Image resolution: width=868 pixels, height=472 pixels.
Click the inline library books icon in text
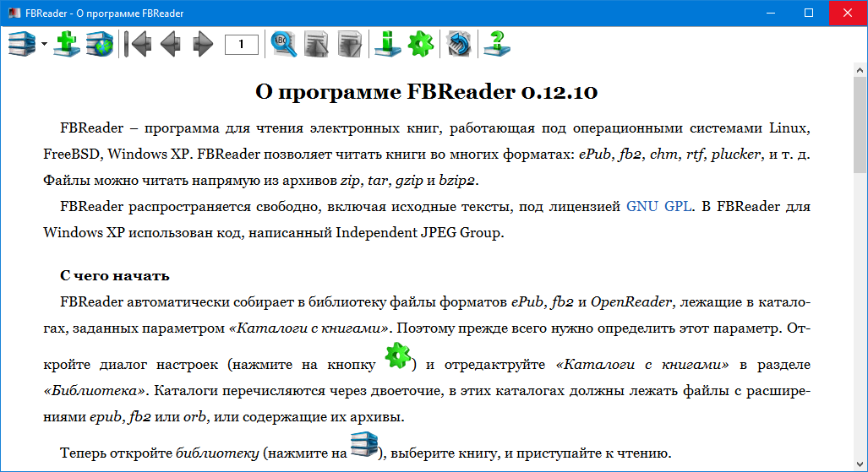point(364,444)
